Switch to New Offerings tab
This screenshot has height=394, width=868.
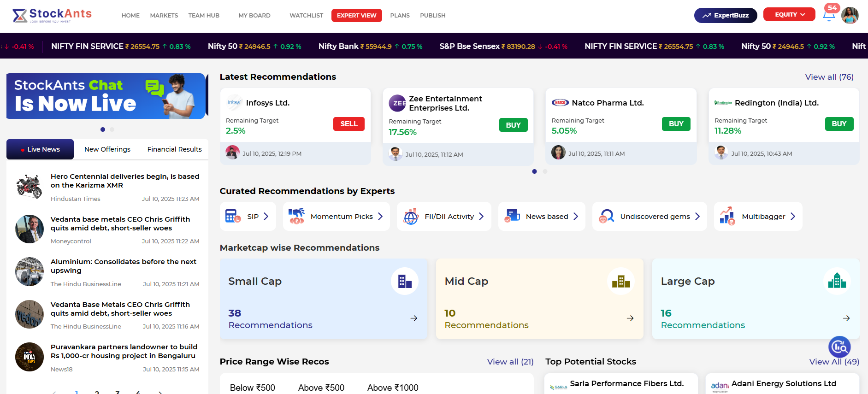(107, 149)
